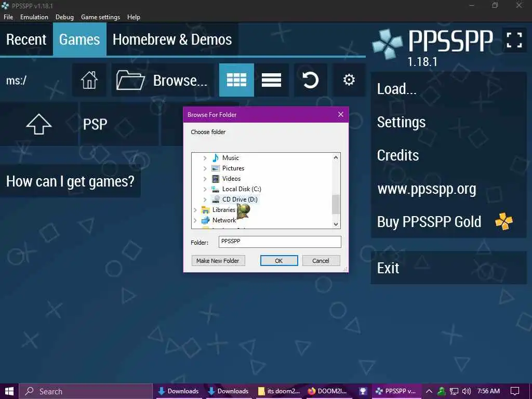The height and width of the screenshot is (399, 532).
Task: Click the Buy PPSSPP Gold icon
Action: [504, 221]
